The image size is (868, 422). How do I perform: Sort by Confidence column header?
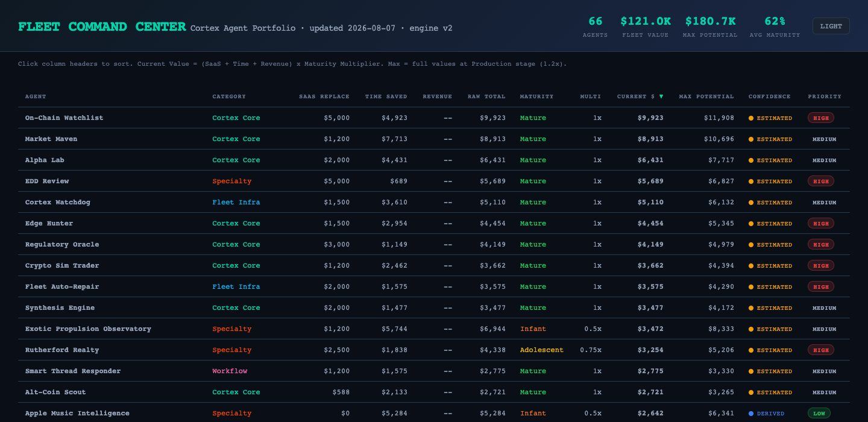click(769, 96)
